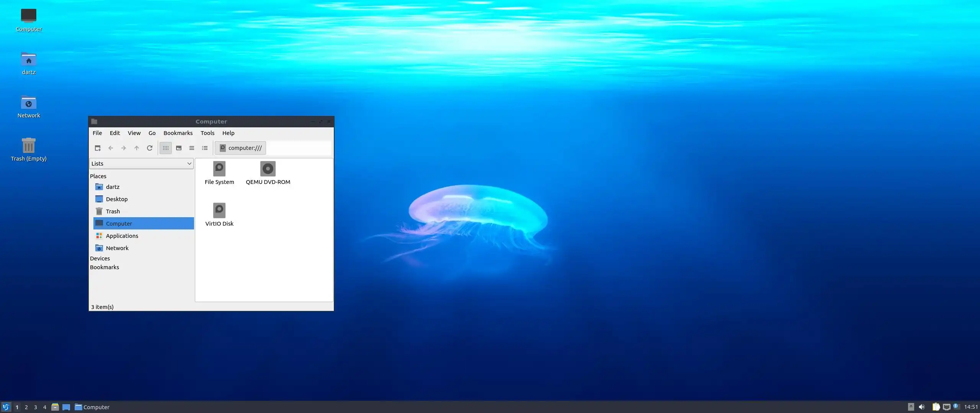Open the File System drive icon
The image size is (980, 413).
click(x=219, y=169)
